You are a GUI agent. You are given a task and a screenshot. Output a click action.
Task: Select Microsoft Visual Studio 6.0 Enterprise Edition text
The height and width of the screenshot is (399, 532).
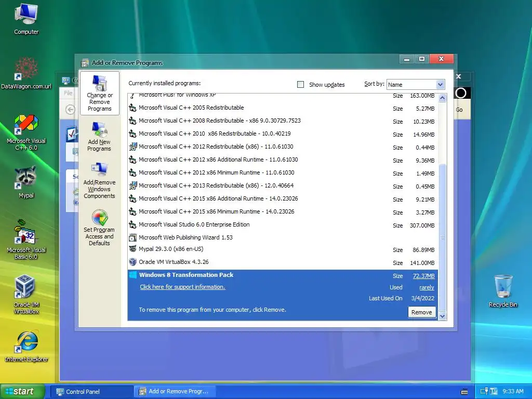coord(194,224)
